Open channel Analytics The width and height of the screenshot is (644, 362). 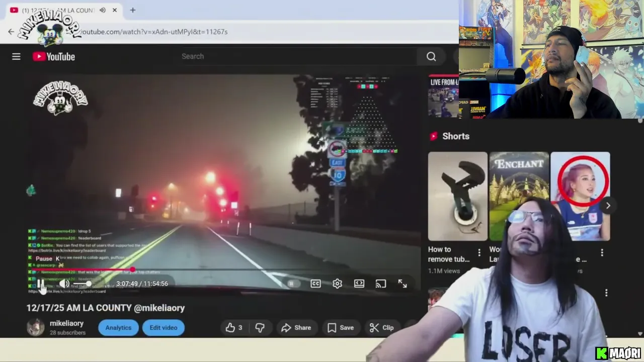point(118,328)
